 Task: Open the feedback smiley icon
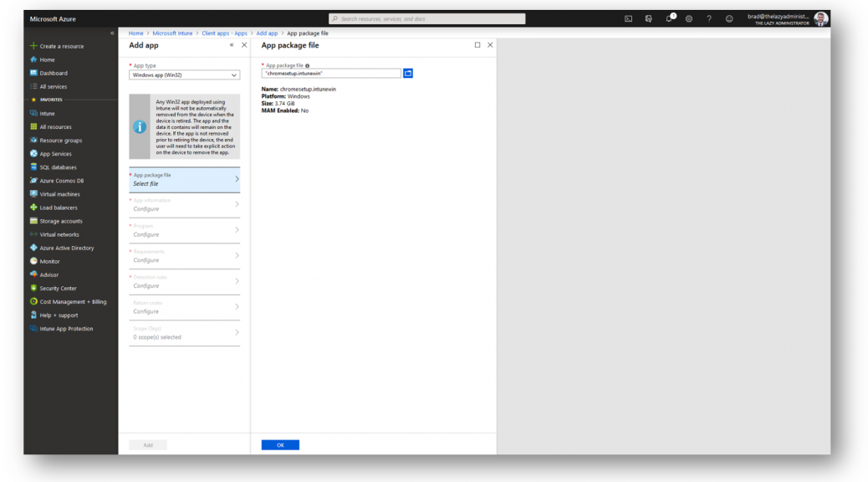[729, 19]
